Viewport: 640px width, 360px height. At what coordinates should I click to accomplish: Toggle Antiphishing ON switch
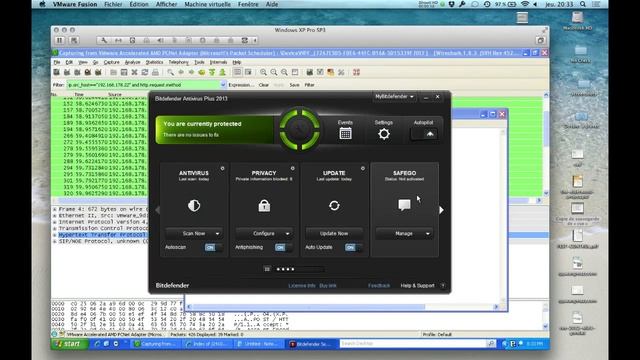click(x=283, y=247)
